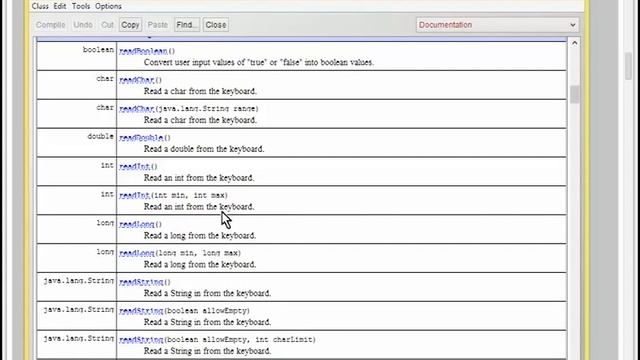Open the Find dialog button
640x360 pixels.
(187, 25)
